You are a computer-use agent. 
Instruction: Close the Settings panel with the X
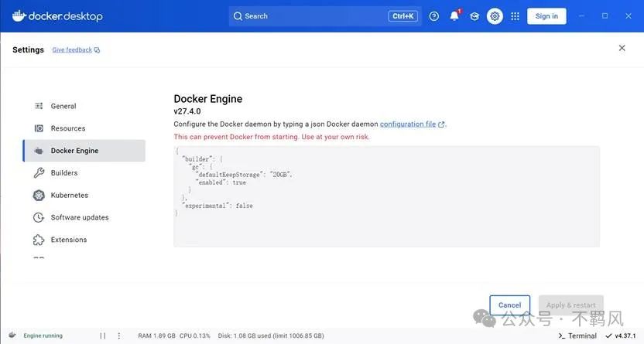[622, 48]
